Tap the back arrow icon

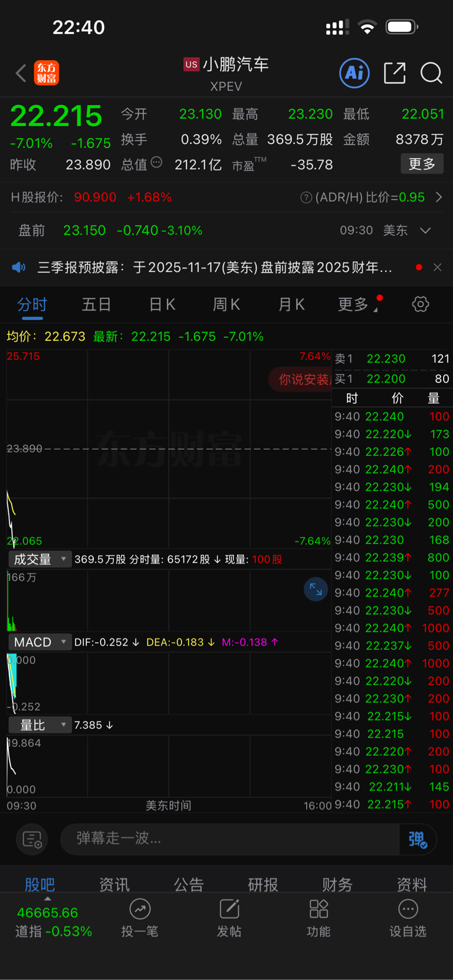(x=21, y=73)
